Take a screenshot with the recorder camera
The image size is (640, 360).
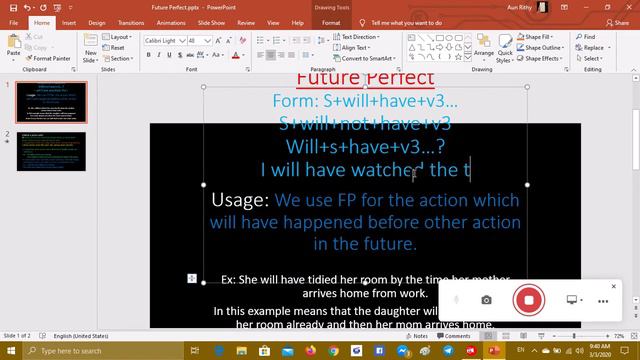pyautogui.click(x=486, y=300)
